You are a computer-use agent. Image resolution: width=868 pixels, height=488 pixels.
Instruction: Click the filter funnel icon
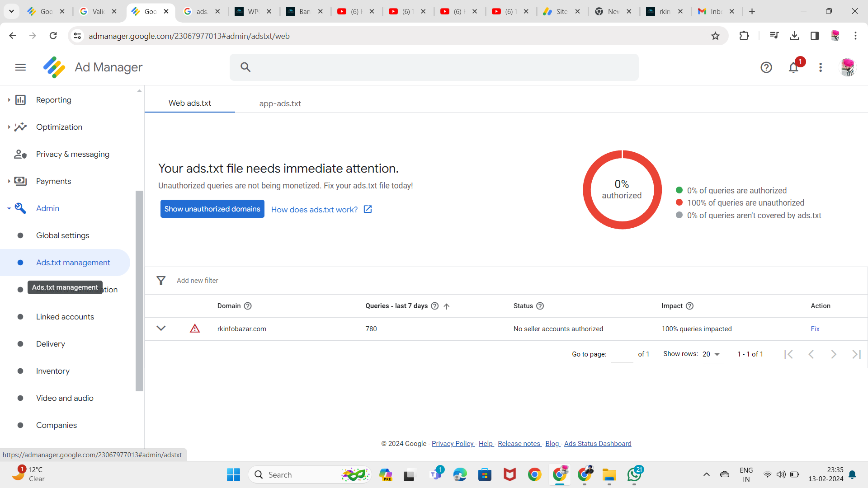161,281
